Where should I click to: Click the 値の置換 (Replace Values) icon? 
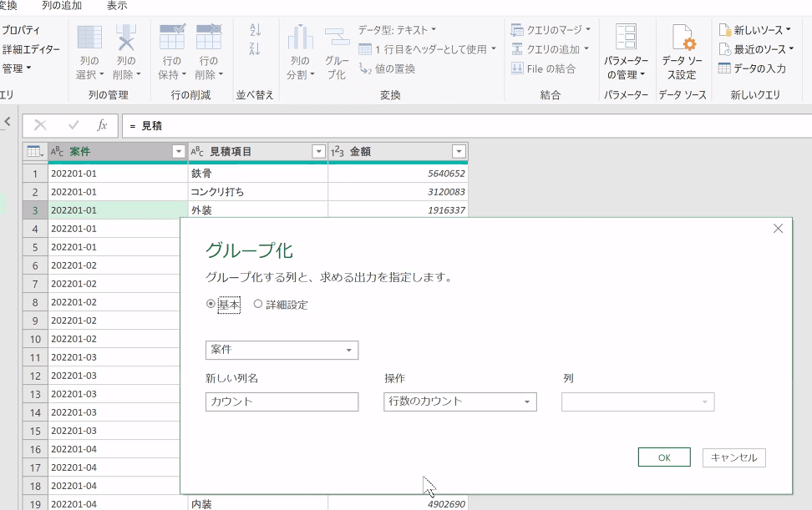coord(386,68)
